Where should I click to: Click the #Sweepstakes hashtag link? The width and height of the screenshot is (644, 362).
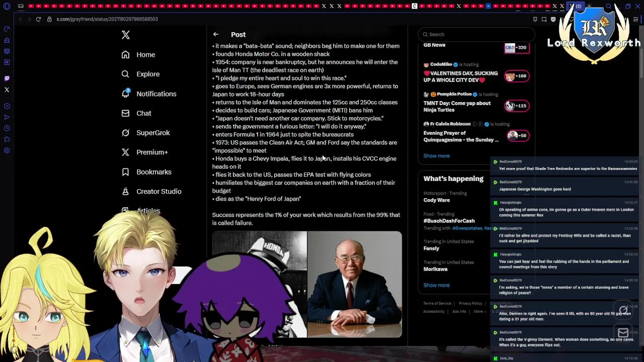[x=467, y=228]
